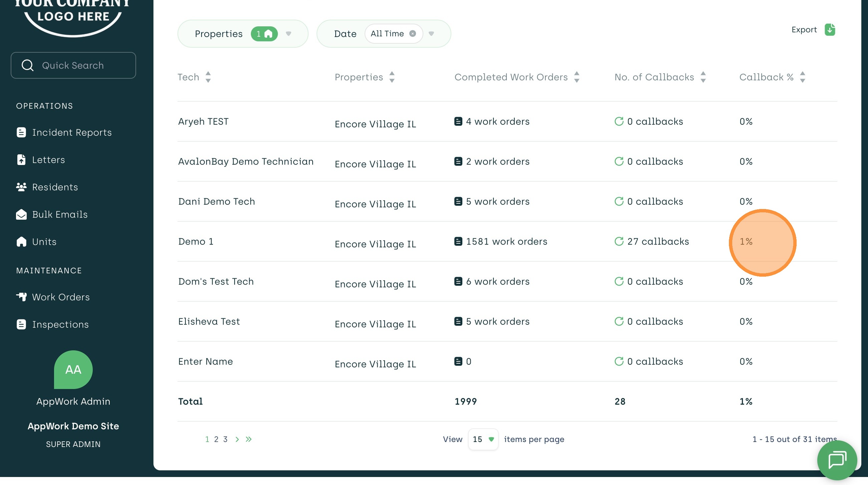Sort by Callback % column
Screen dimensions: 868x485
click(x=802, y=77)
